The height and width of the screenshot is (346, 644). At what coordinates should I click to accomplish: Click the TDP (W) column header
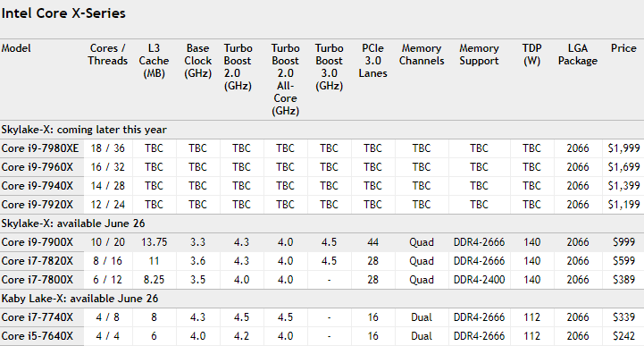(531, 55)
